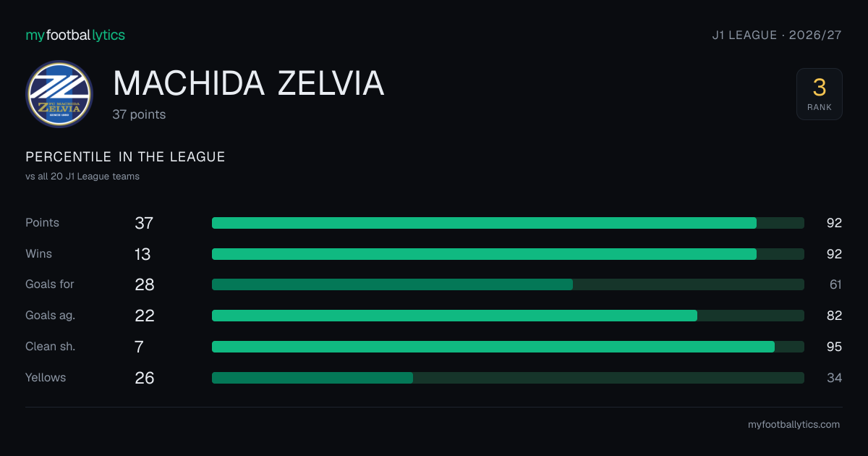The width and height of the screenshot is (868, 456).
Task: Click the Goals ag. percentile bar
Action: [x=508, y=316]
